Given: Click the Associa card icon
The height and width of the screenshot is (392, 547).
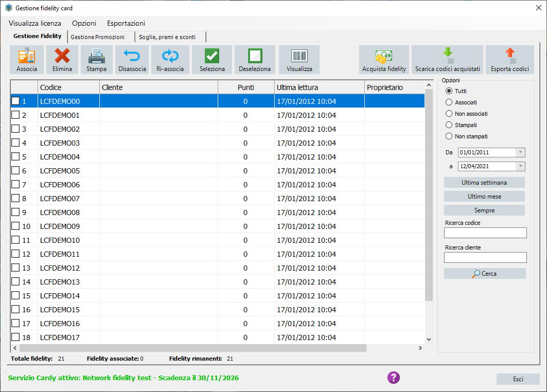Looking at the screenshot, I should (x=27, y=56).
